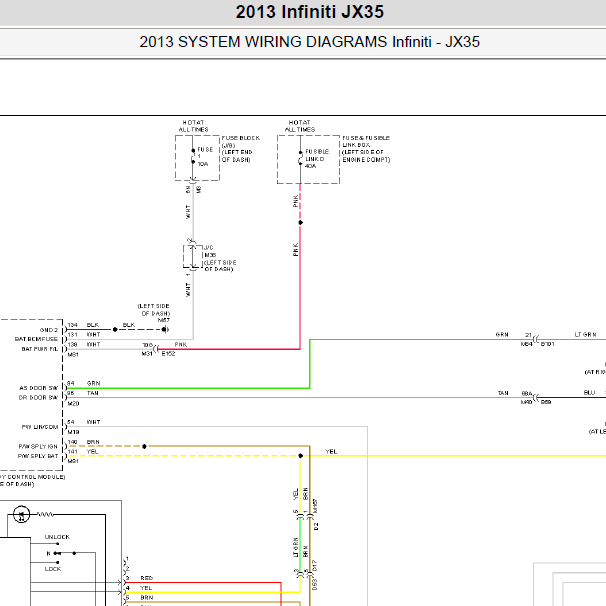Click the 'D53' connector label
This screenshot has height=606, width=606.
pos(314,584)
